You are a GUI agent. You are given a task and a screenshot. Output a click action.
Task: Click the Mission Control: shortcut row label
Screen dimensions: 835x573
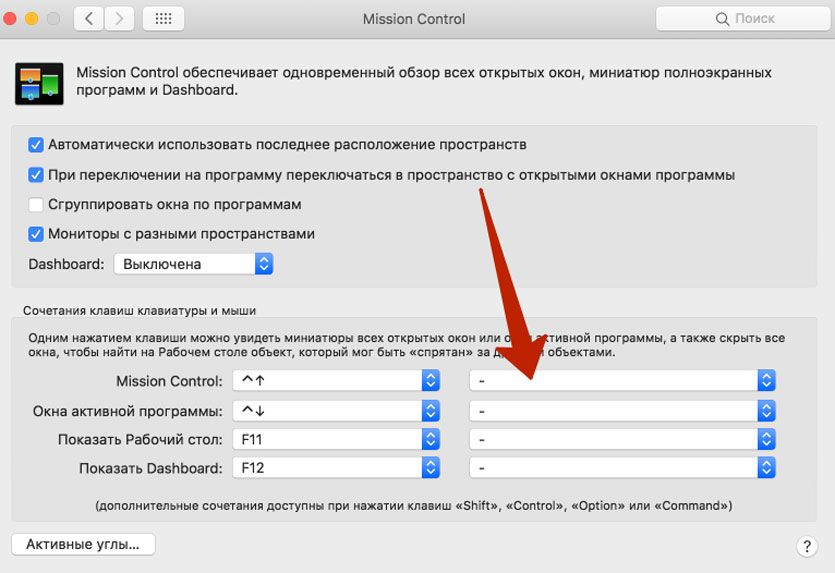[169, 381]
